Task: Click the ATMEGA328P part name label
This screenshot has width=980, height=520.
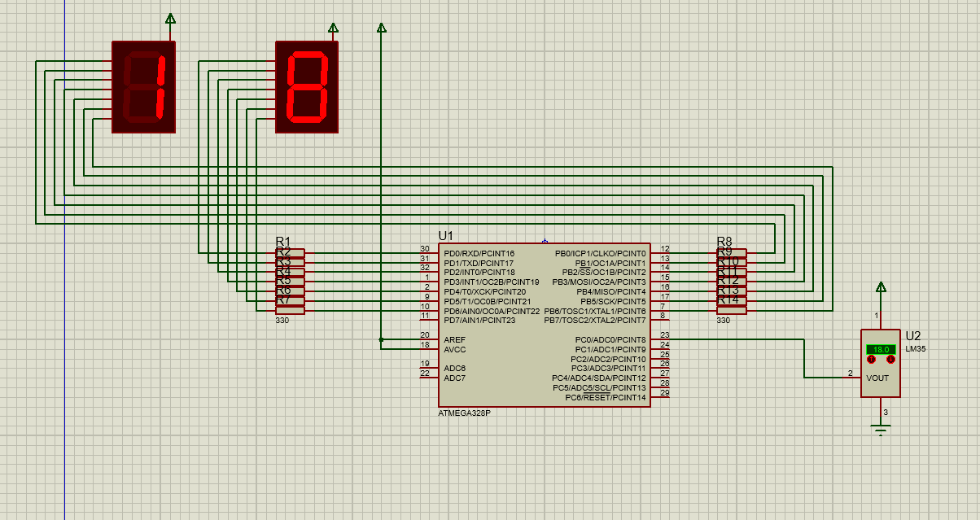Action: pyautogui.click(x=464, y=413)
